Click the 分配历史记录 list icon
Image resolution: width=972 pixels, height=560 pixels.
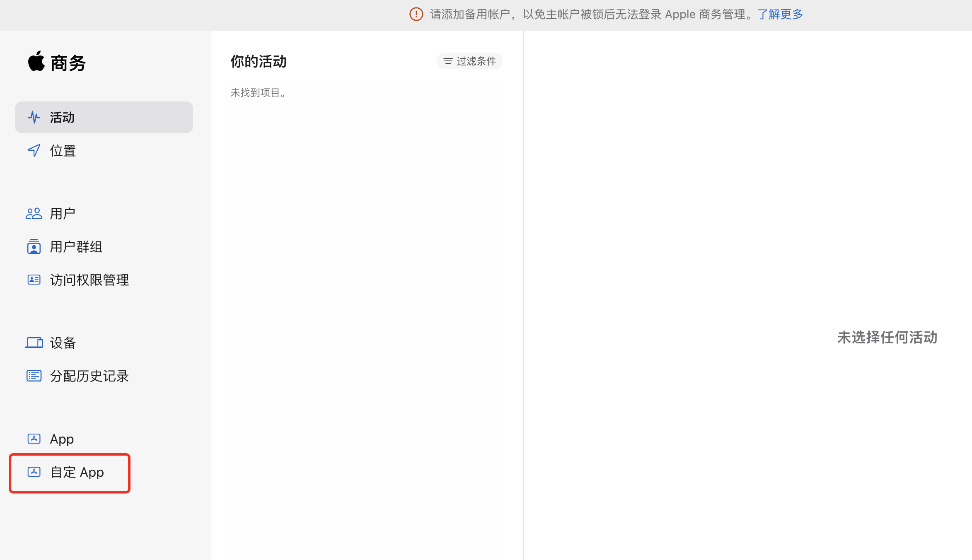pyautogui.click(x=34, y=376)
